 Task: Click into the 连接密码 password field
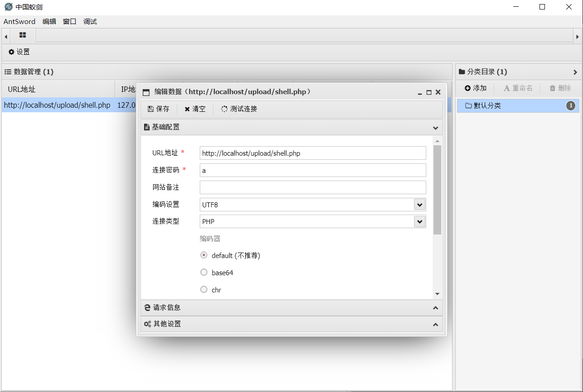tap(313, 170)
